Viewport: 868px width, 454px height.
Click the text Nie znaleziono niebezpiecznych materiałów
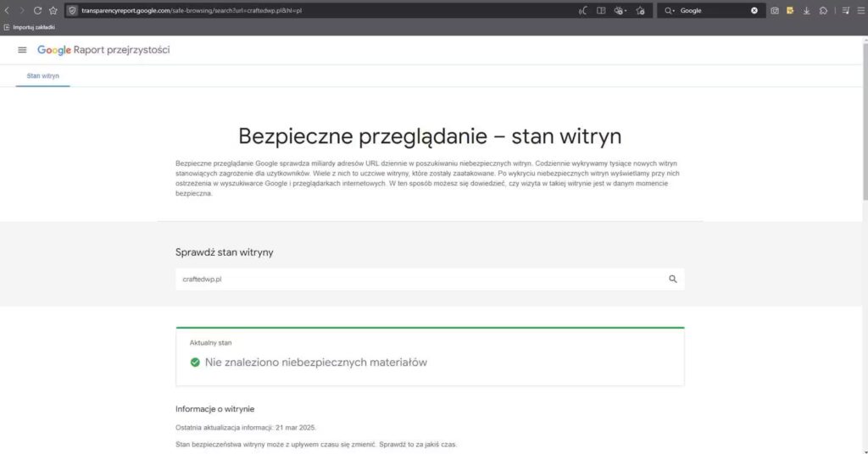click(316, 363)
